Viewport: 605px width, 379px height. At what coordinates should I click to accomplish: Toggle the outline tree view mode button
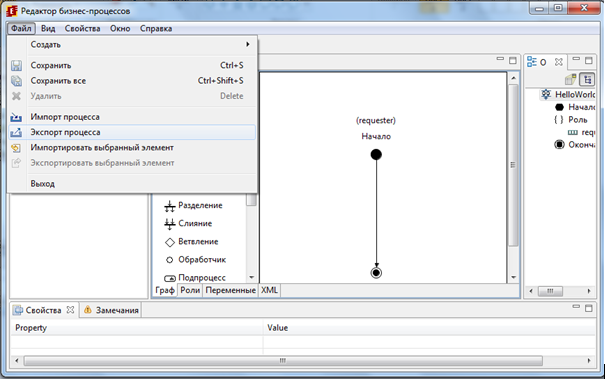point(587,80)
